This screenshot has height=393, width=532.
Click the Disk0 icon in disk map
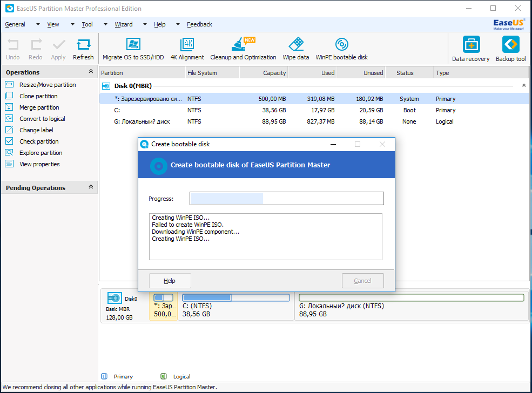tap(115, 298)
